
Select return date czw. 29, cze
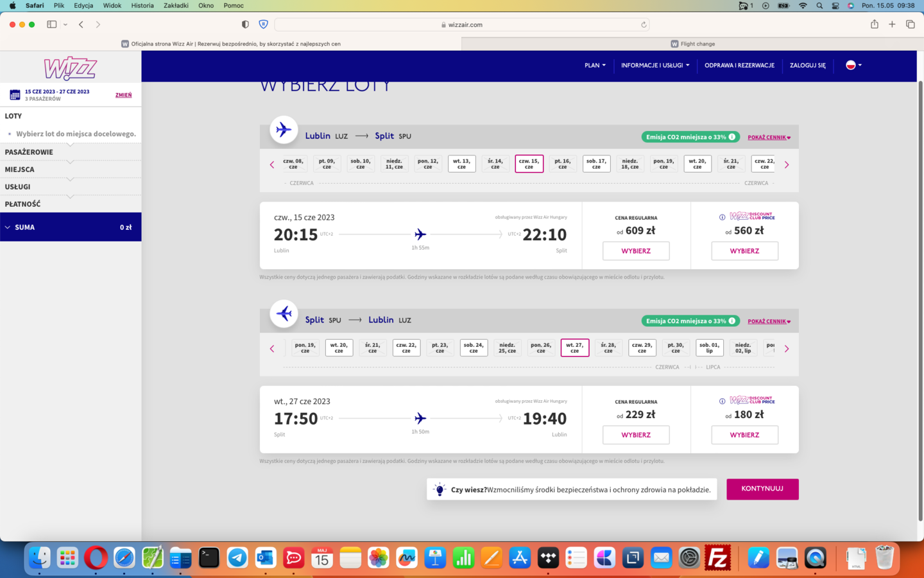pos(642,347)
